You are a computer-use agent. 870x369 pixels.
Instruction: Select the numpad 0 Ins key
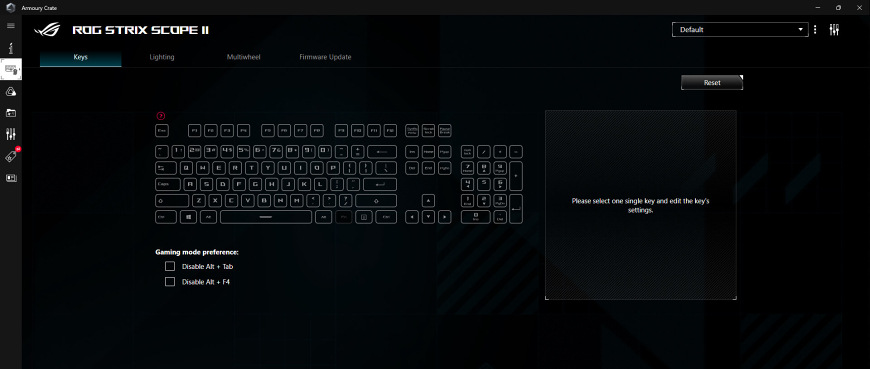coord(476,217)
